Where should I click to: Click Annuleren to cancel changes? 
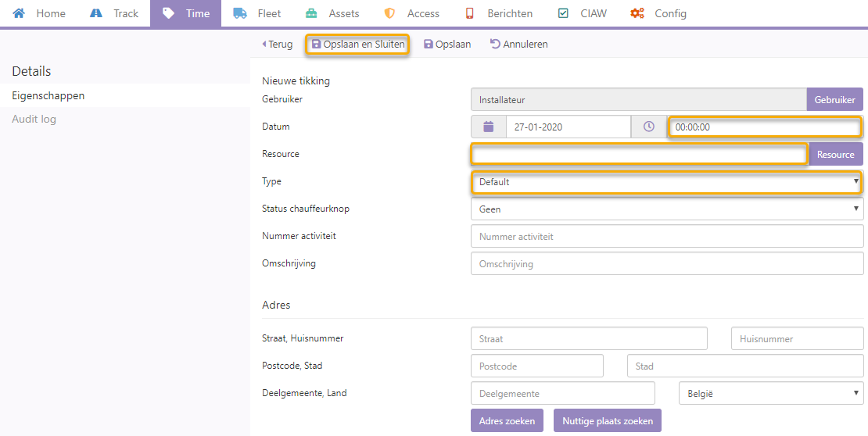(x=518, y=45)
